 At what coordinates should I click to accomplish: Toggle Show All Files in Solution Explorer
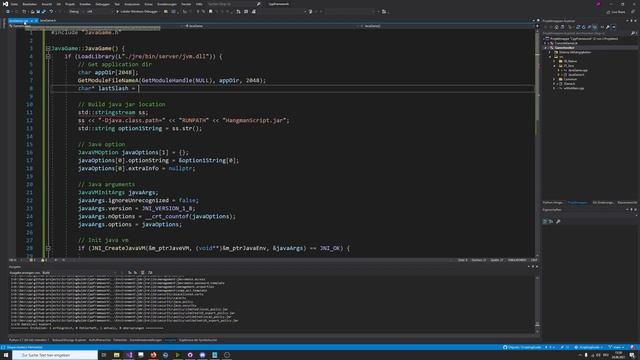pos(595,27)
